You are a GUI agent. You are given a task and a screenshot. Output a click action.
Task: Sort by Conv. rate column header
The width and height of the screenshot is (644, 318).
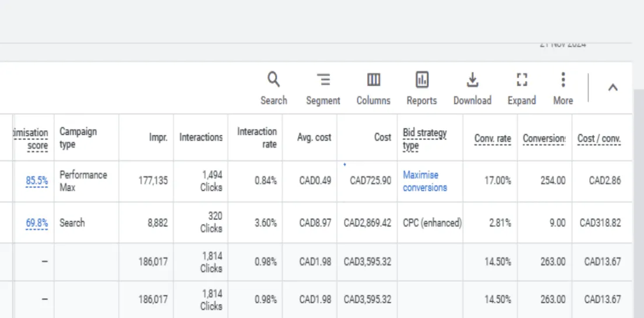click(492, 139)
